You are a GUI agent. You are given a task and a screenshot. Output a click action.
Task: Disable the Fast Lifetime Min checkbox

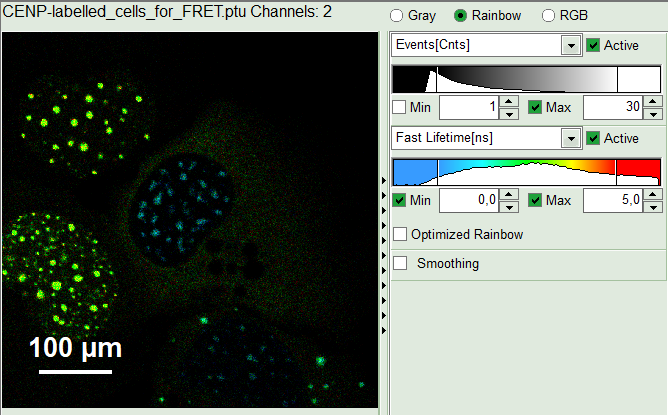[x=400, y=201]
